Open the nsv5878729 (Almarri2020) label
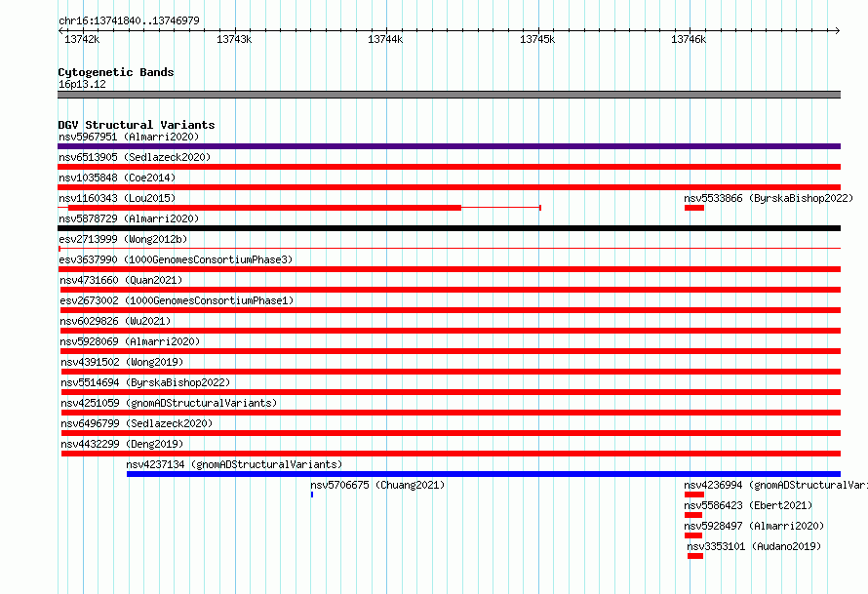868x594 pixels. point(129,218)
